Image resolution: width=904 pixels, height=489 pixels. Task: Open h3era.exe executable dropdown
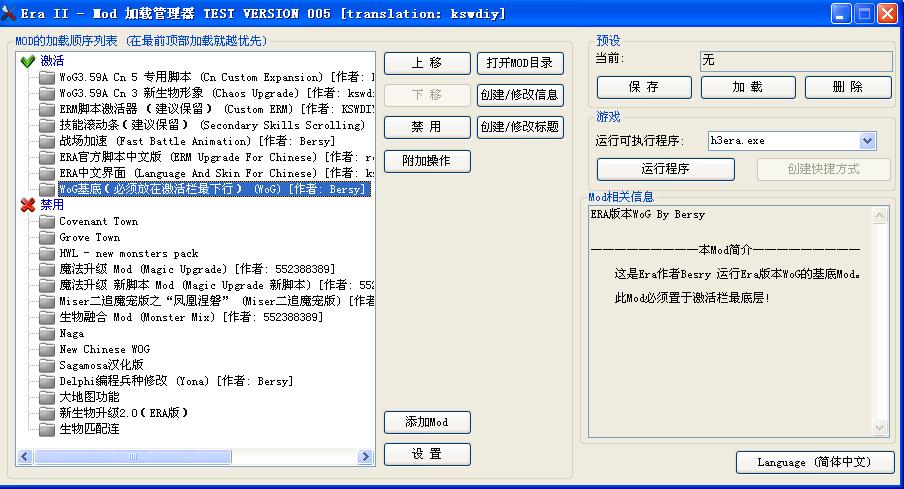(867, 141)
